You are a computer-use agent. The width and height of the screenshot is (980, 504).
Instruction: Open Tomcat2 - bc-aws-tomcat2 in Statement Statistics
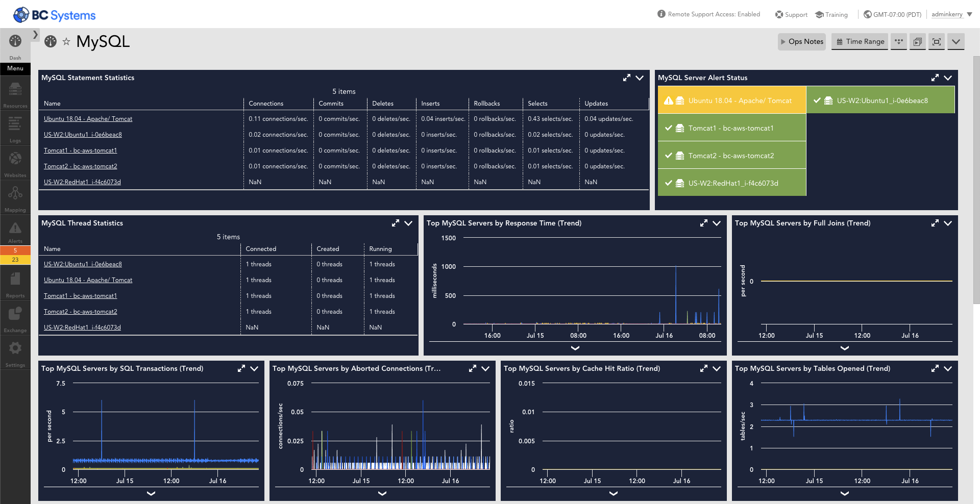click(81, 166)
